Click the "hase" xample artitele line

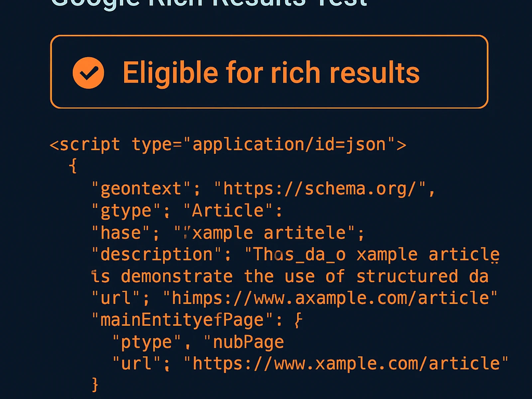(228, 233)
